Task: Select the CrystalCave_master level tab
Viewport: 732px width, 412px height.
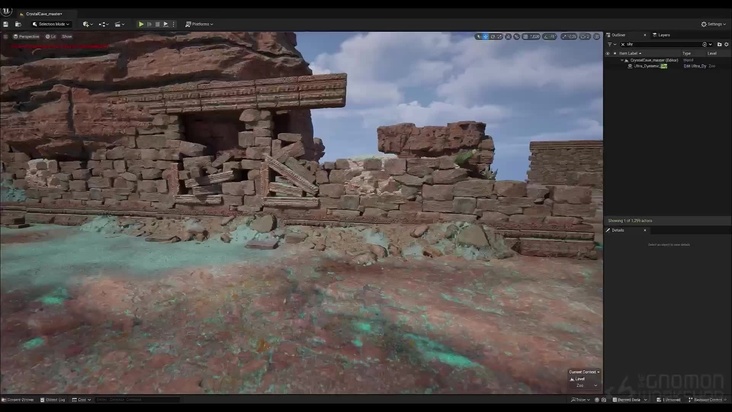Action: (x=46, y=14)
